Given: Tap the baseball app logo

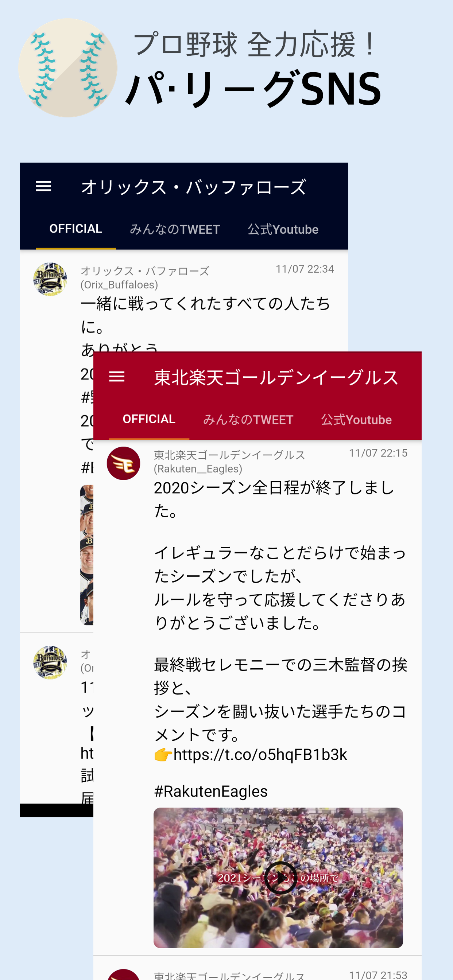Looking at the screenshot, I should pyautogui.click(x=68, y=68).
